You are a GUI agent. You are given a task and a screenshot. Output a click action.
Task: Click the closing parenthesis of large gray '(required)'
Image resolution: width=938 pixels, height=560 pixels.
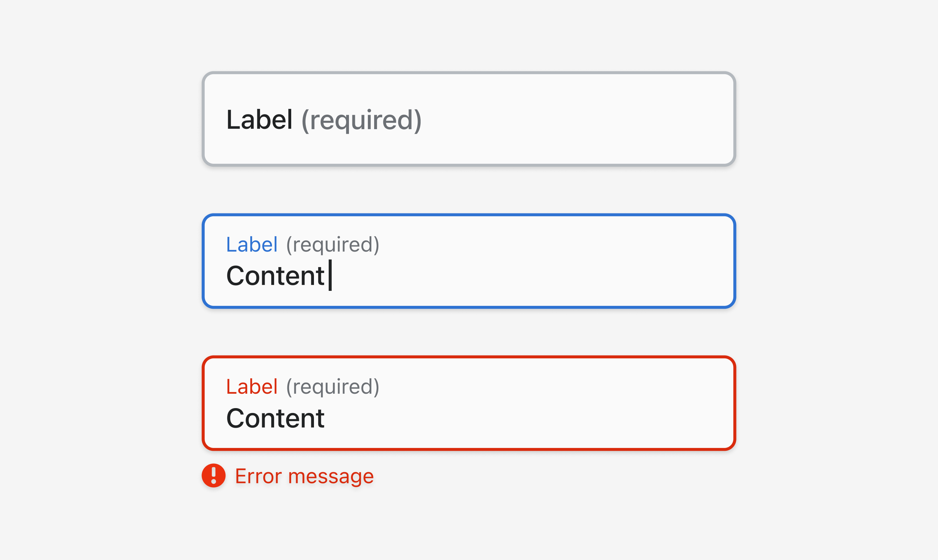point(418,120)
